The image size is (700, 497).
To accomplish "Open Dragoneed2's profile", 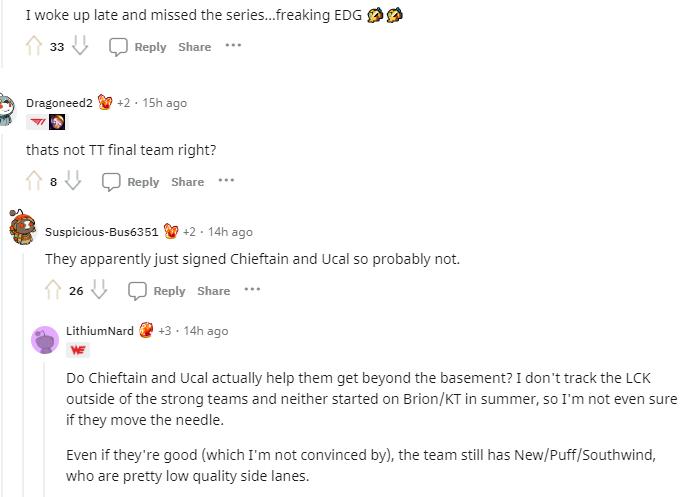I will tap(59, 103).
